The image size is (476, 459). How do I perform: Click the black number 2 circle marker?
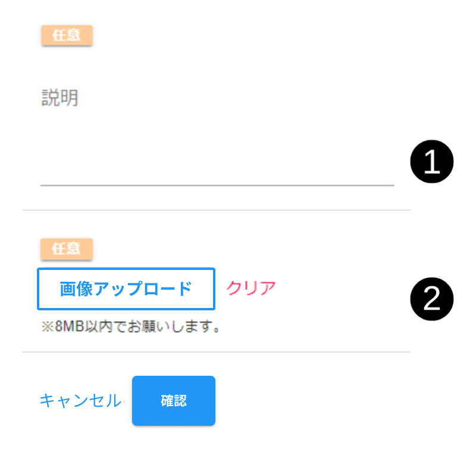point(432,298)
